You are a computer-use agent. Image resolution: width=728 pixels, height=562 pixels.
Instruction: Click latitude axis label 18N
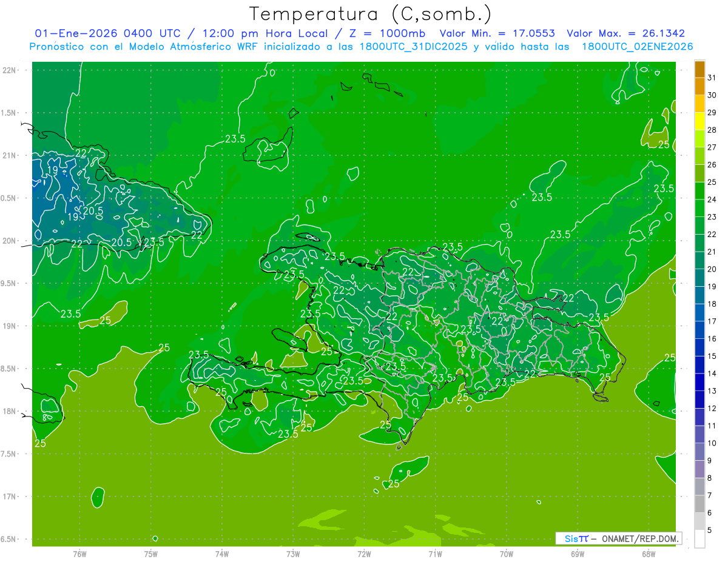[9, 411]
